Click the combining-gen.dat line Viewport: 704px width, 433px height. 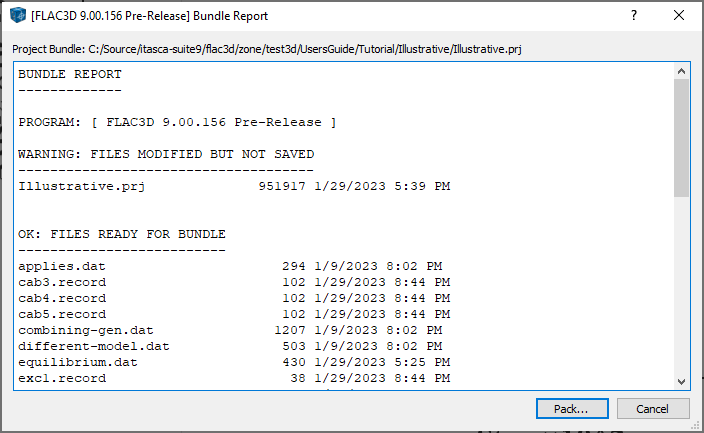(230, 330)
